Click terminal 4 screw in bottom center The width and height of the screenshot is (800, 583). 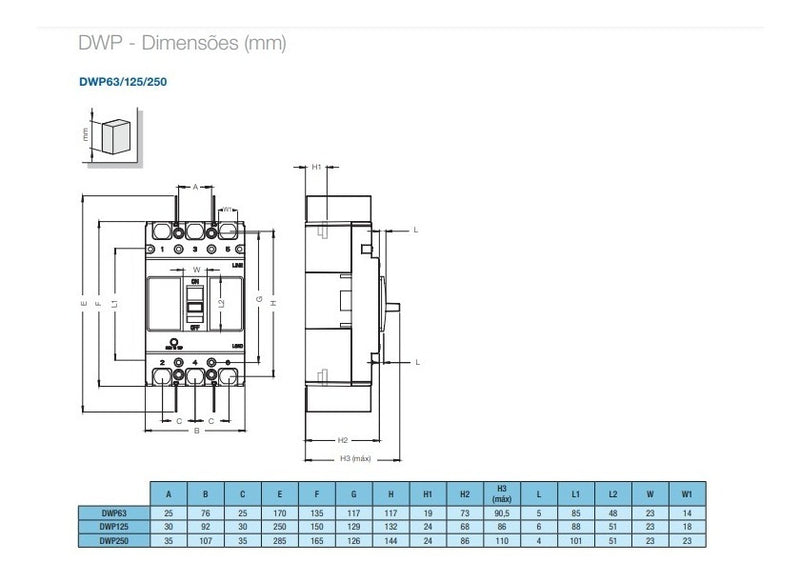[x=195, y=363]
